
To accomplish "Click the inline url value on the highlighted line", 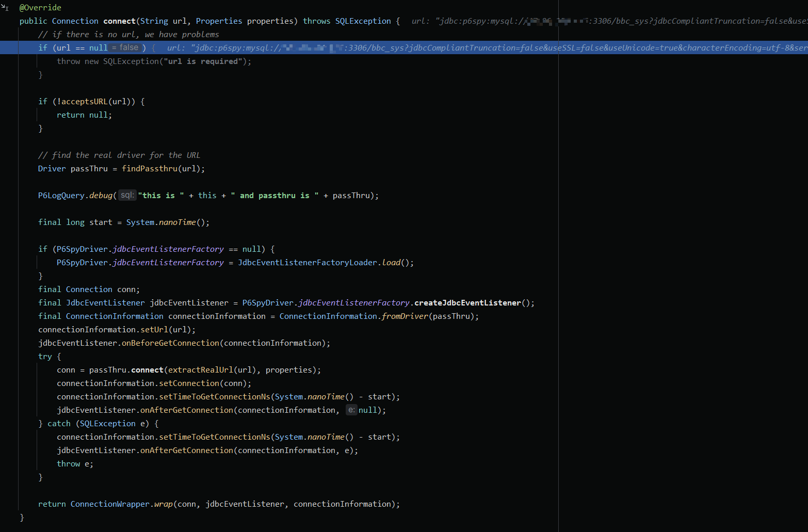I will click(x=487, y=48).
